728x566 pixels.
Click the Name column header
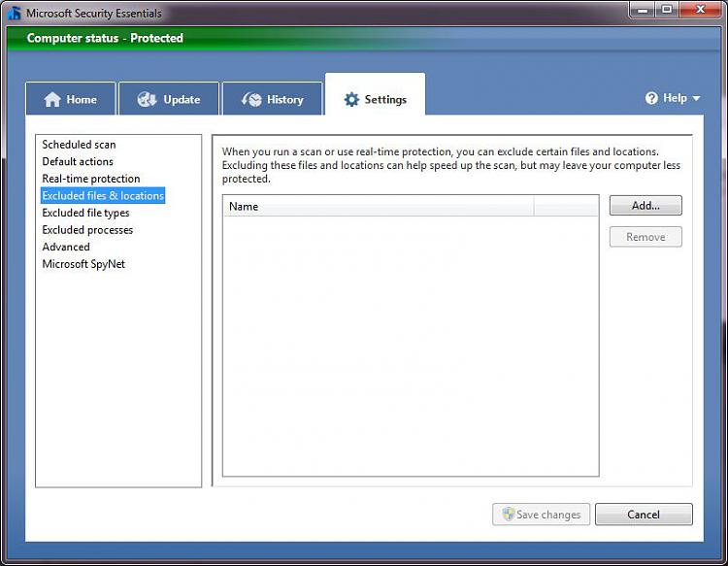coord(379,206)
